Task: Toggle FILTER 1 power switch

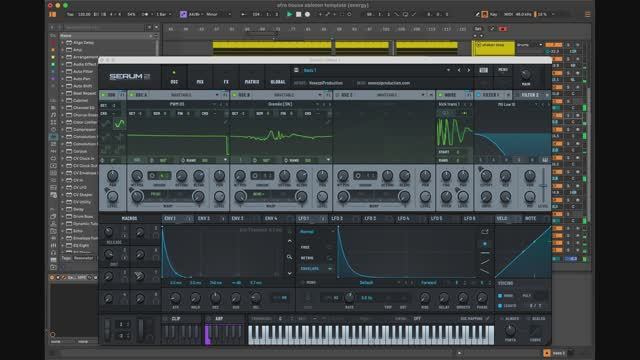Action: tap(478, 95)
